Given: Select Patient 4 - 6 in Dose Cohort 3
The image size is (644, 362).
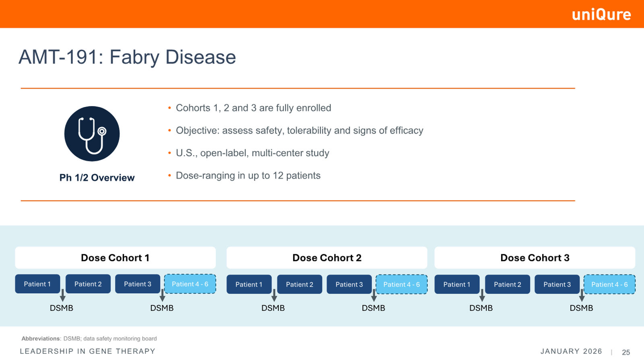Looking at the screenshot, I should click(x=609, y=284).
